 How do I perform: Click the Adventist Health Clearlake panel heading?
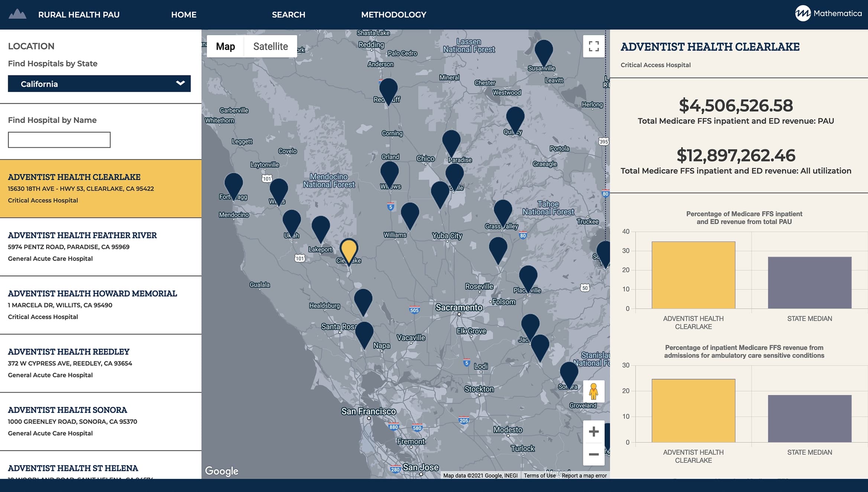[x=710, y=47]
